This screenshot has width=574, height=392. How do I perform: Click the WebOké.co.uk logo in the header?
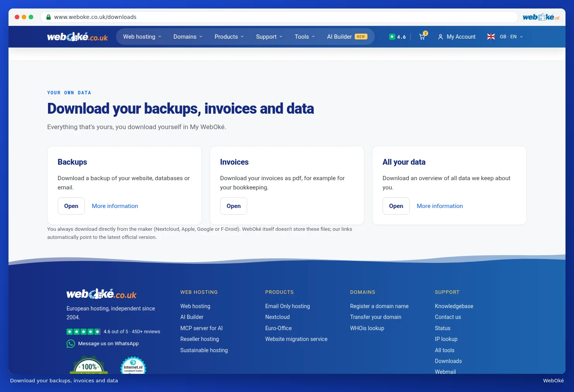pyautogui.click(x=77, y=37)
